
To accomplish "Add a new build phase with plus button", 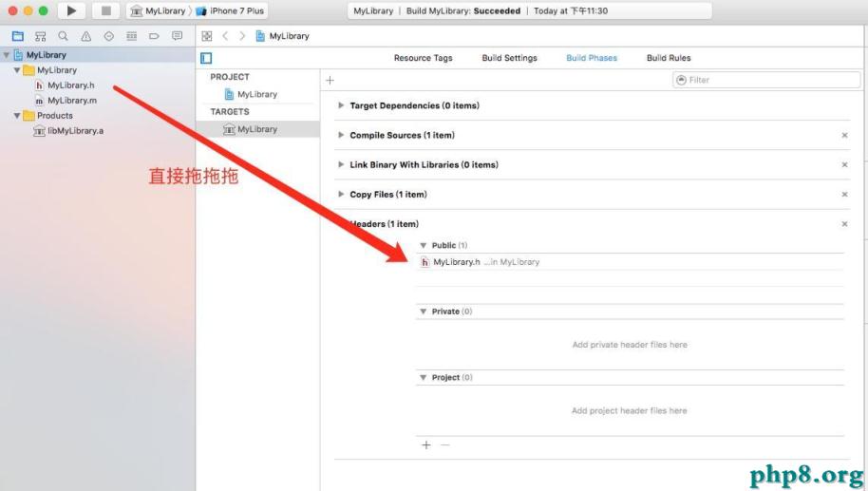I will [x=330, y=81].
